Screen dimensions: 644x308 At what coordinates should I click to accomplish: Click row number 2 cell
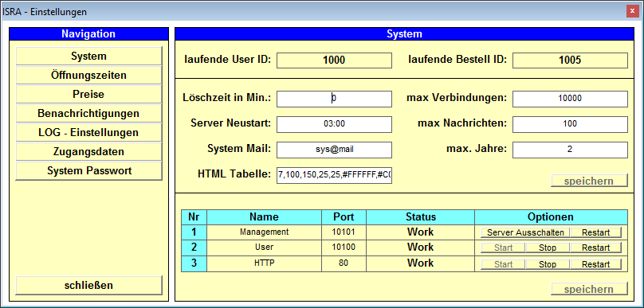194,248
